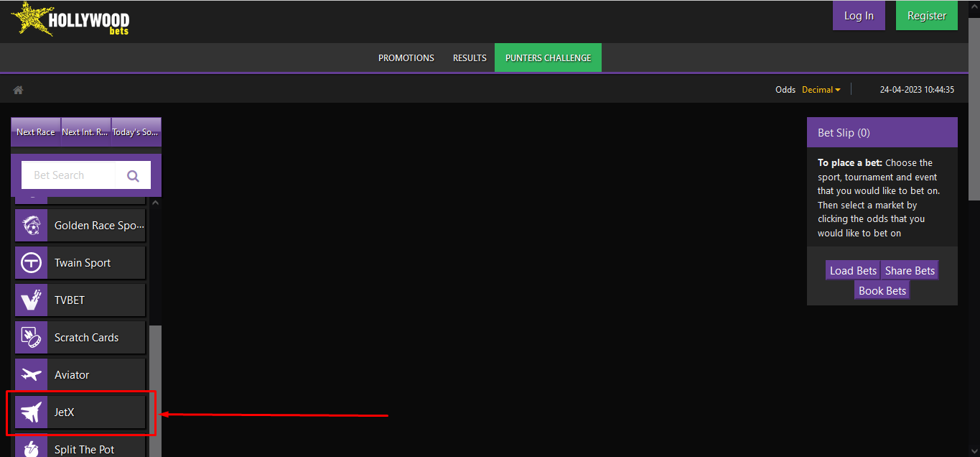Viewport: 980px width, 457px height.
Task: Open the Promotions menu item
Action: click(x=406, y=58)
